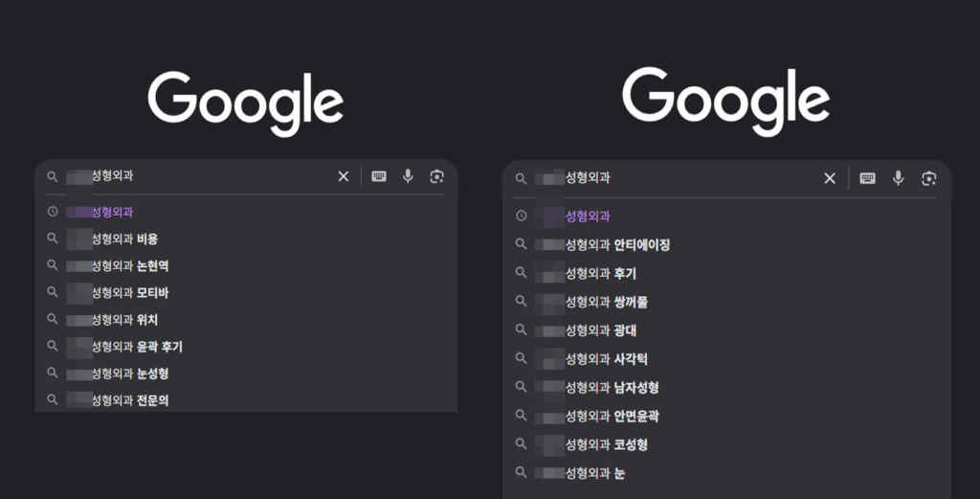Open image search camera in left search box
Viewport: 980px width, 499px height.
436,176
